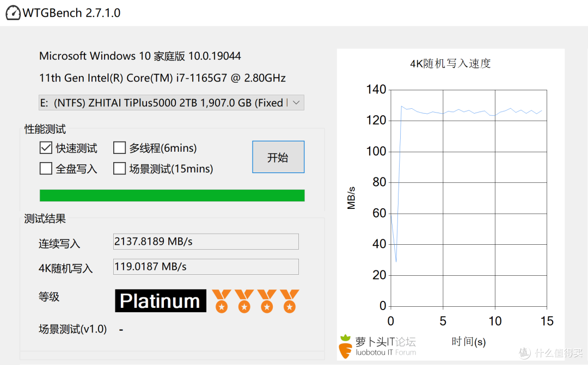Open the ZHITAI TiPlus5000 drive dropdown
The height and width of the screenshot is (365, 588).
171,103
